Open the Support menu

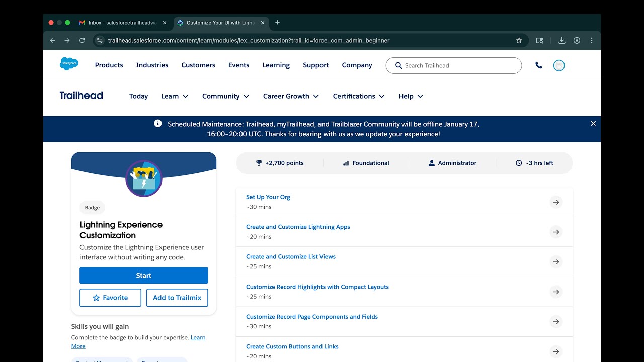(315, 65)
